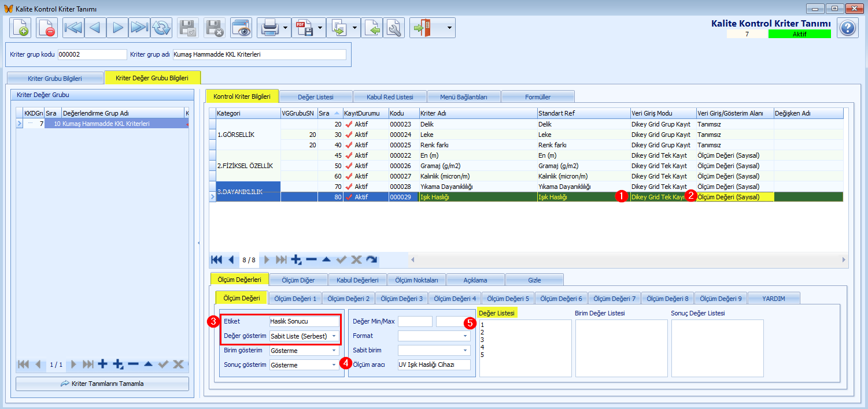The image size is (868, 409).
Task: Open the Kabul Değerleri tab
Action: (x=357, y=280)
